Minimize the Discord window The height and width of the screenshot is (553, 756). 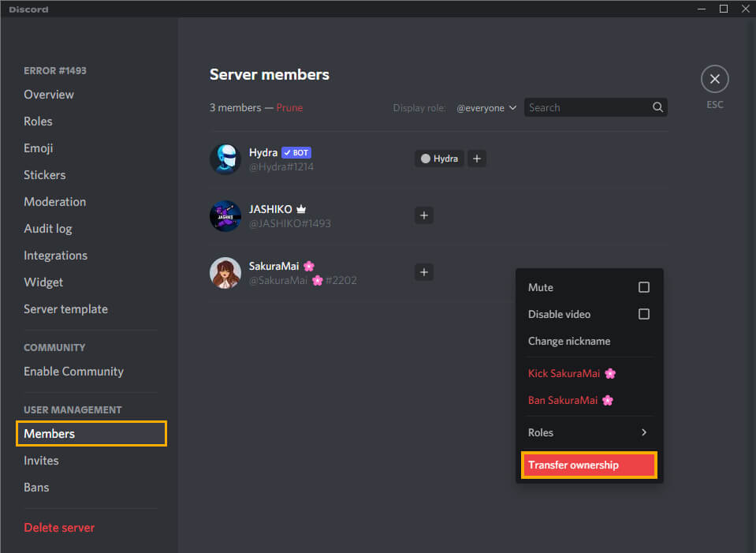coord(702,9)
